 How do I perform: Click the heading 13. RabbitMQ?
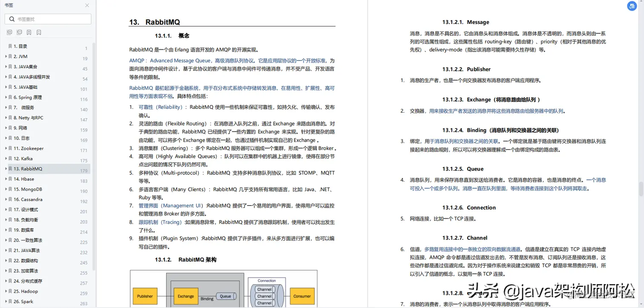pyautogui.click(x=155, y=22)
